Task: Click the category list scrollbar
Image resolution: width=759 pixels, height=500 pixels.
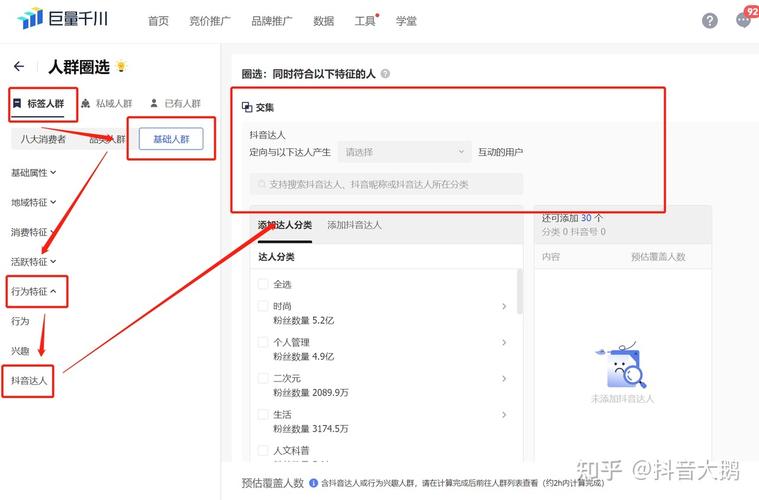Action: (520, 291)
